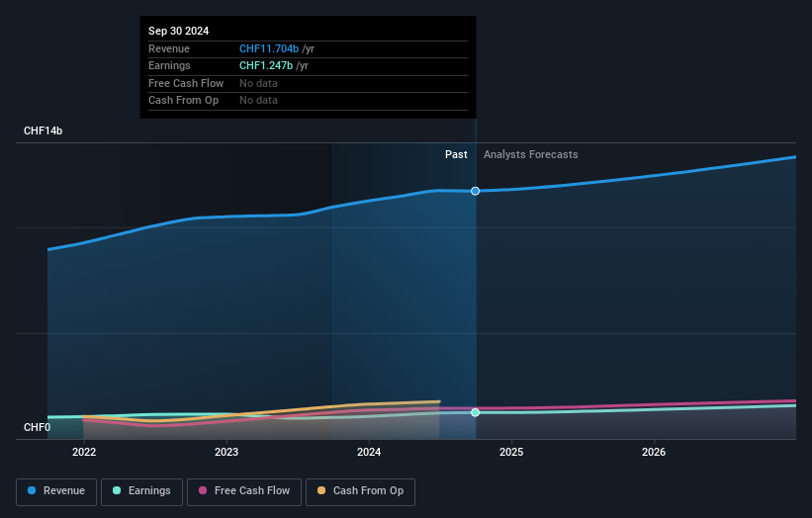Click the Earnings row label in tooltip
The height and width of the screenshot is (518, 812).
click(169, 65)
